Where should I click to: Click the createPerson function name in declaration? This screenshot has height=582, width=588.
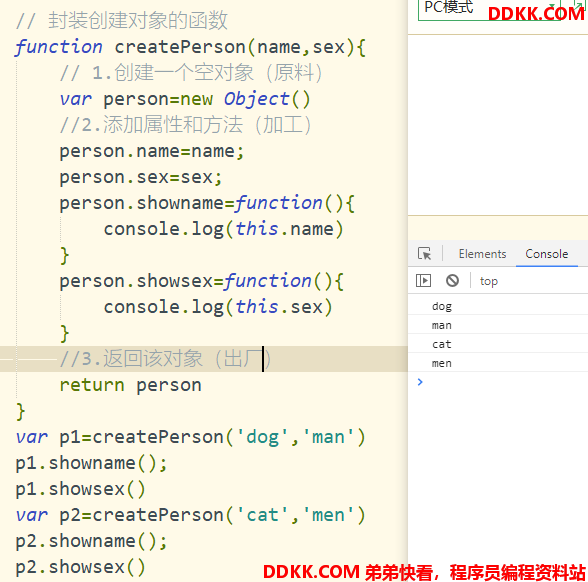[180, 47]
